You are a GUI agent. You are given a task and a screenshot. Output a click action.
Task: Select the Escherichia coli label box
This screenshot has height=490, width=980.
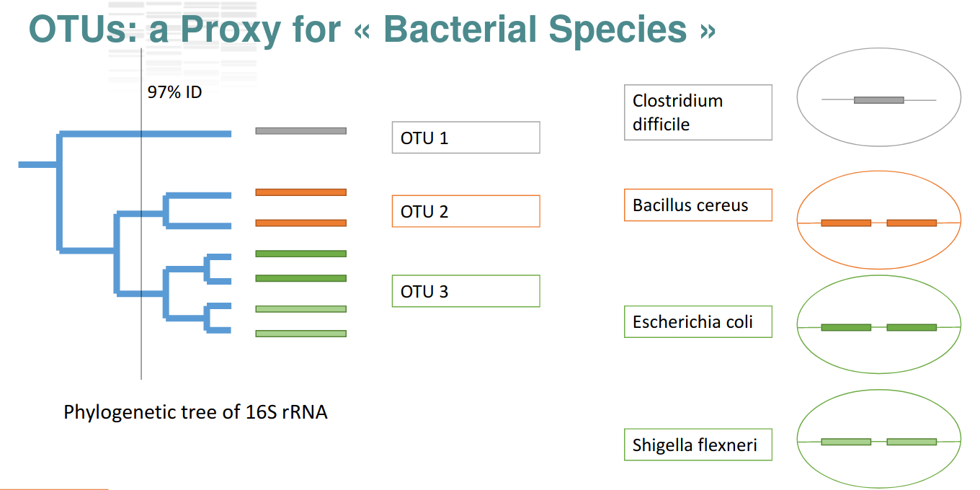click(698, 321)
